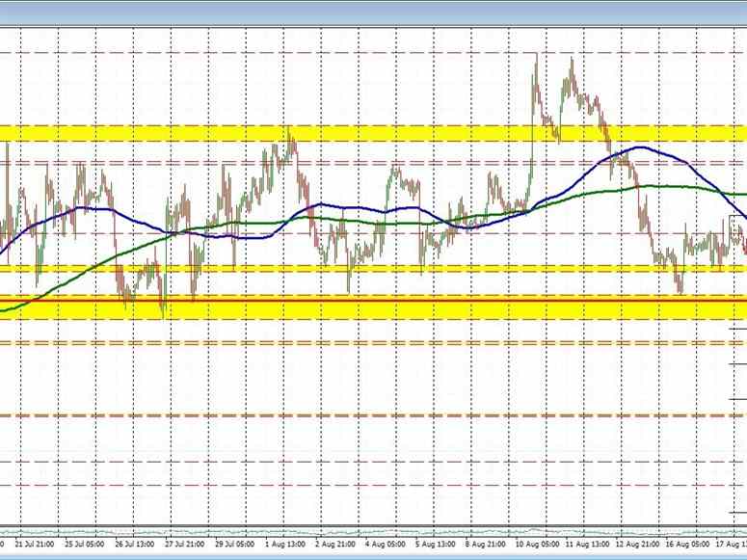Select the top yellow highlighted resistance band
The height and width of the screenshot is (560, 747).
374,133
